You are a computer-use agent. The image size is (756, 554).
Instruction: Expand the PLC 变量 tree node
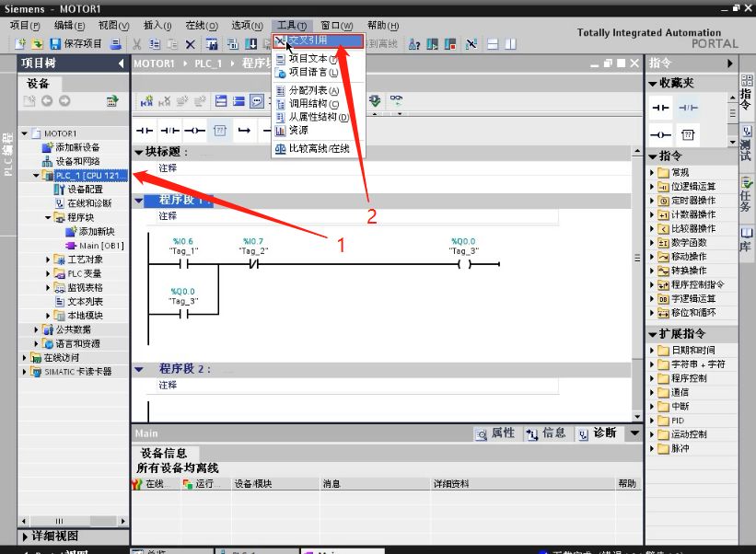48,273
